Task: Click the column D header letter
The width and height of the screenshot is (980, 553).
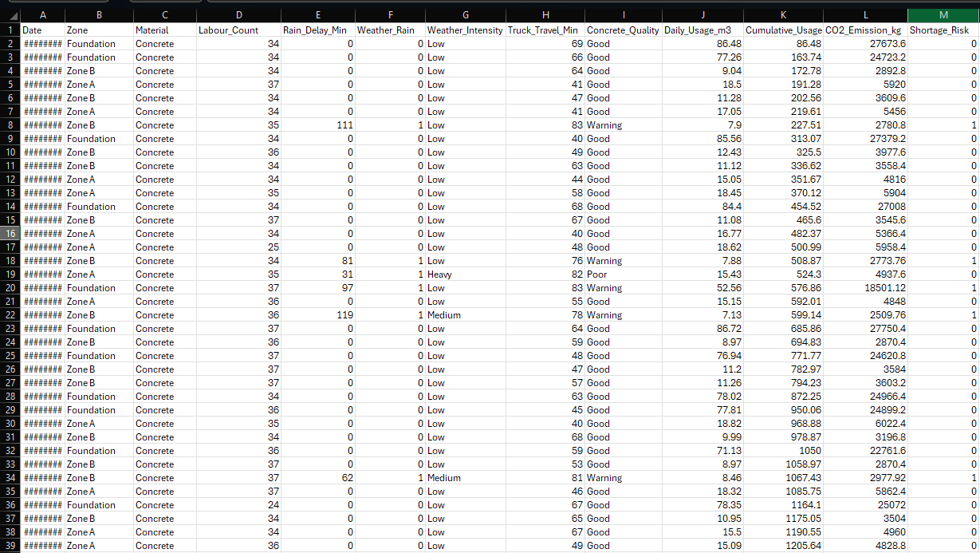Action: pos(238,15)
